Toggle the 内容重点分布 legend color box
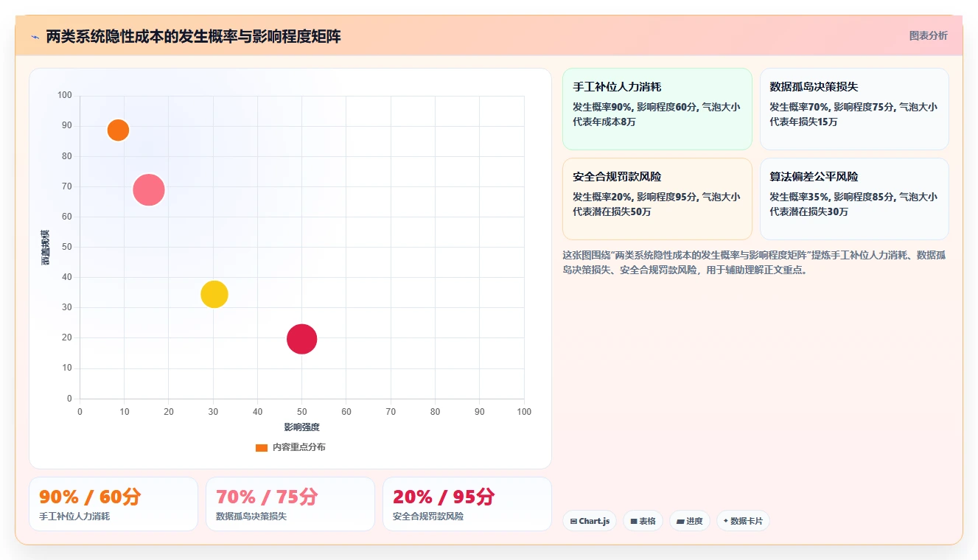This screenshot has height=560, width=978. (x=262, y=447)
